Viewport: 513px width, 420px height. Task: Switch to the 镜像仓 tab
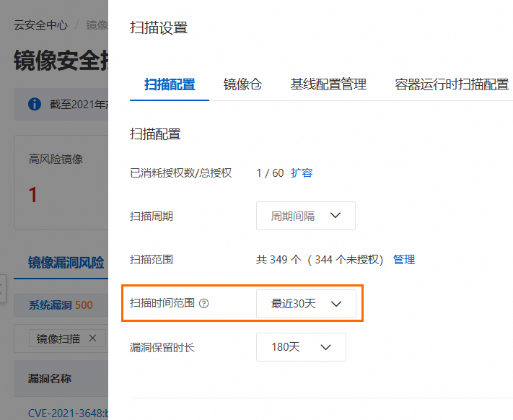(242, 84)
